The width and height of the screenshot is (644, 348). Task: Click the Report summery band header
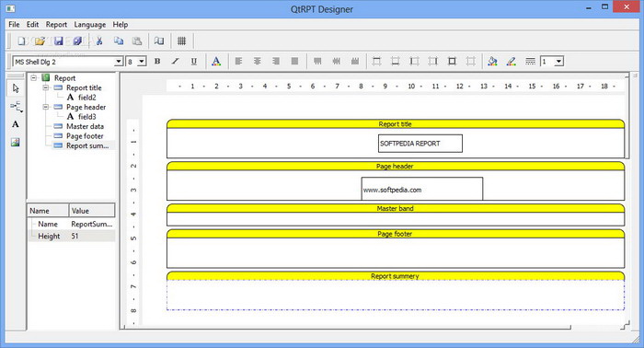(x=396, y=276)
